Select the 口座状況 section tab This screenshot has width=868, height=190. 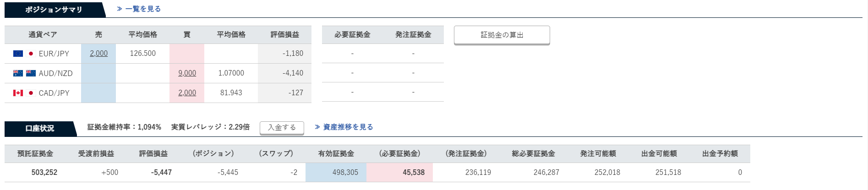39,129
